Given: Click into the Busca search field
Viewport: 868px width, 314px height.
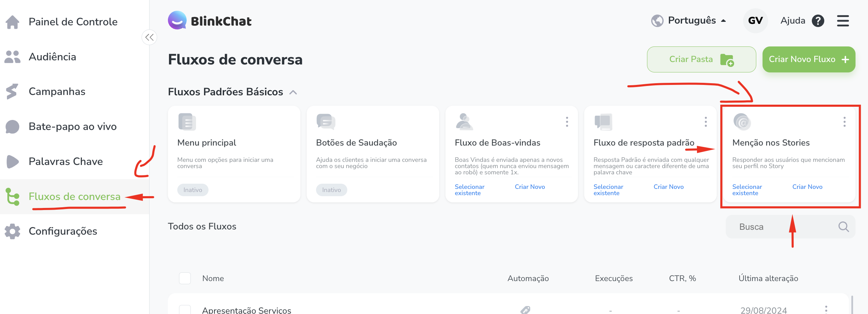Looking at the screenshot, I should tap(790, 227).
